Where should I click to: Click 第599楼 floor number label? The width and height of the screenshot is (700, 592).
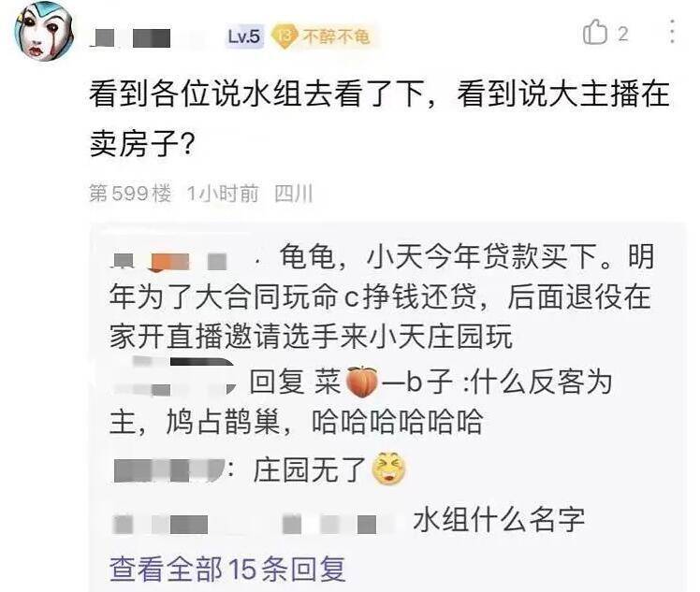pyautogui.click(x=130, y=194)
